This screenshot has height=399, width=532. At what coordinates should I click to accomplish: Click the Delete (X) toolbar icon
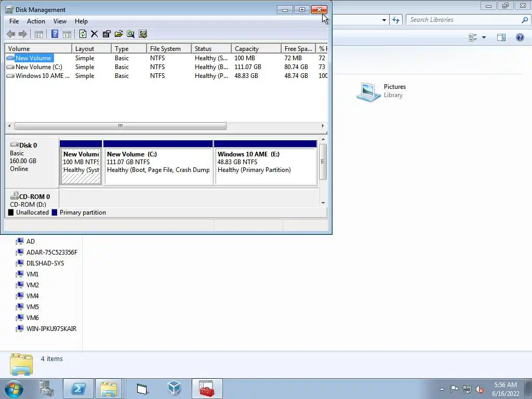pyautogui.click(x=95, y=34)
